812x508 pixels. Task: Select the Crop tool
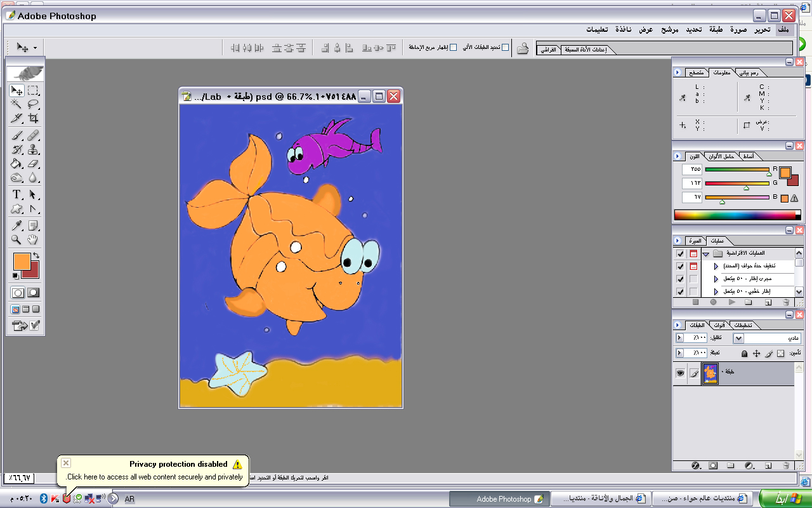click(x=33, y=118)
